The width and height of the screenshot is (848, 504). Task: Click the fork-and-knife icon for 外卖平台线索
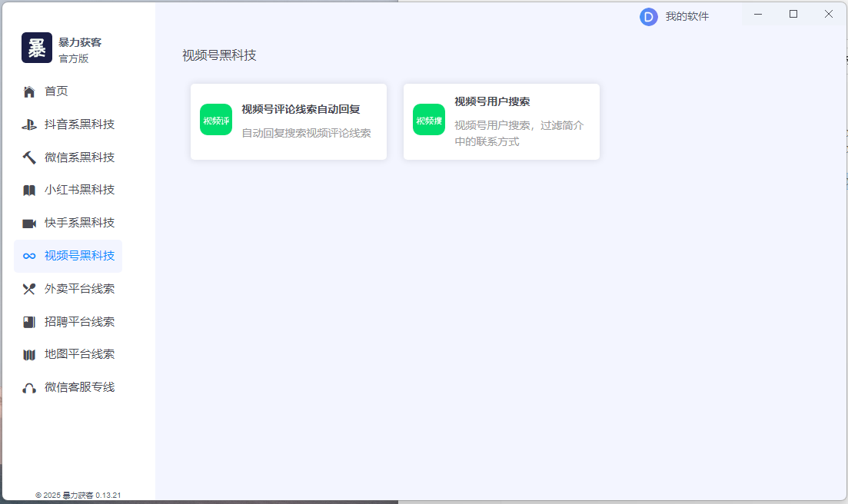tap(29, 289)
